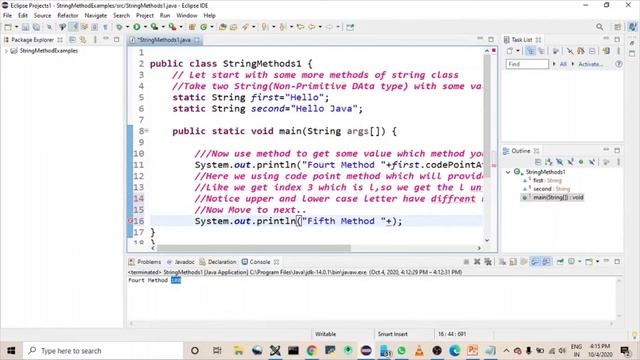The height and width of the screenshot is (360, 640).
Task: Click the Debug bug icon in the toolbar
Action: [x=119, y=27]
